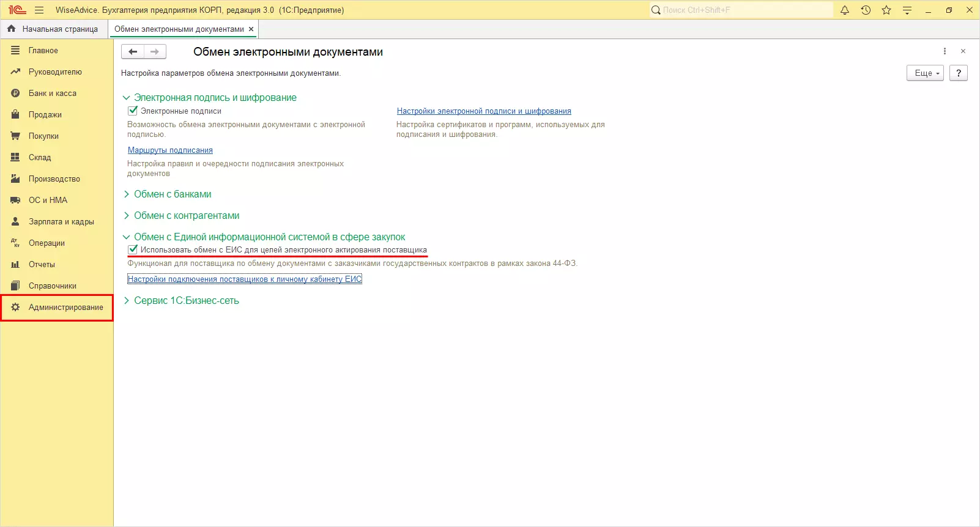This screenshot has height=527, width=980.
Task: Open the three-dot form options menu
Action: coord(945,51)
